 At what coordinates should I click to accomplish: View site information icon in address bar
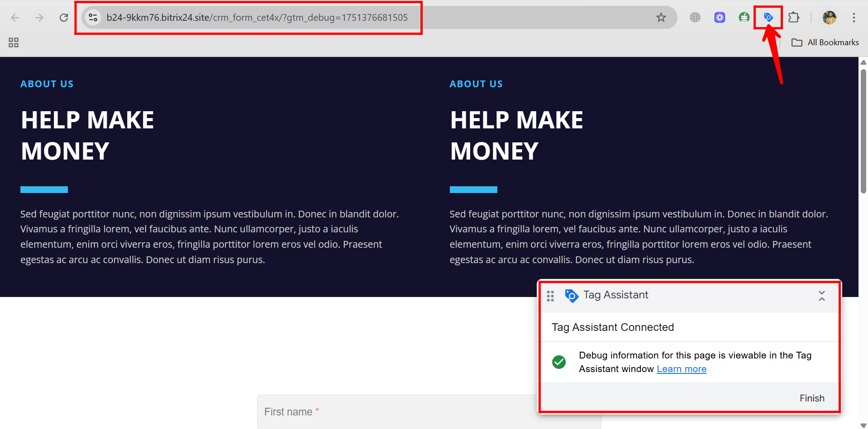93,18
